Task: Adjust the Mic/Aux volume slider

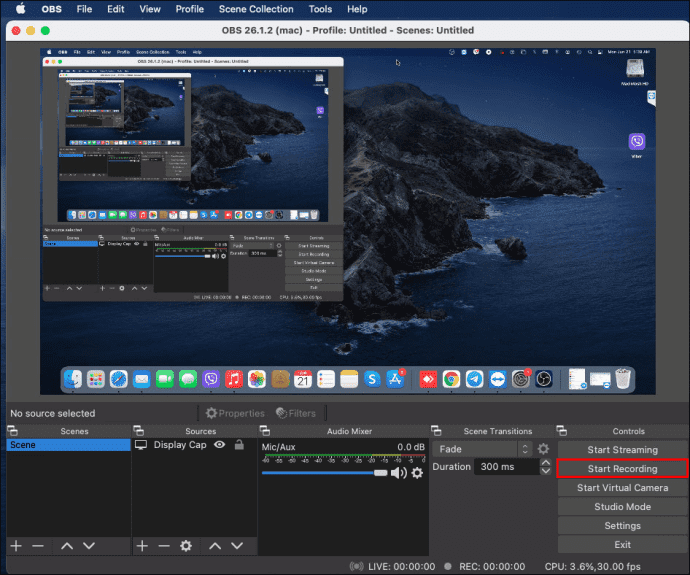Action: pyautogui.click(x=324, y=473)
